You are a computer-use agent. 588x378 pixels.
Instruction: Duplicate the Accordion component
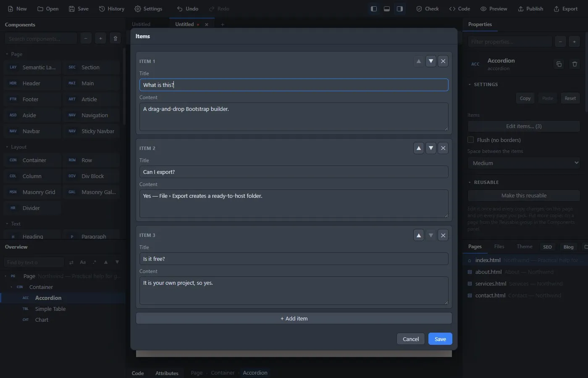pyautogui.click(x=559, y=64)
